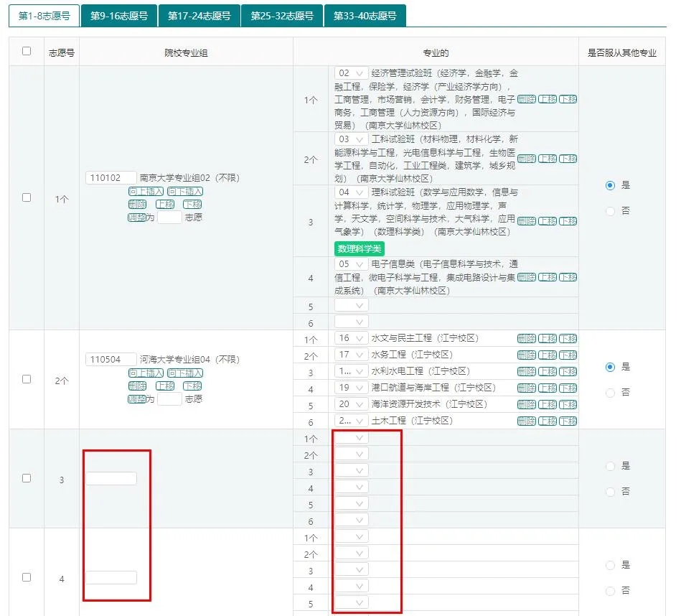Expand empty fifth major dropdown of 南京大学
Viewport: 681px width, 616px height.
(x=352, y=306)
